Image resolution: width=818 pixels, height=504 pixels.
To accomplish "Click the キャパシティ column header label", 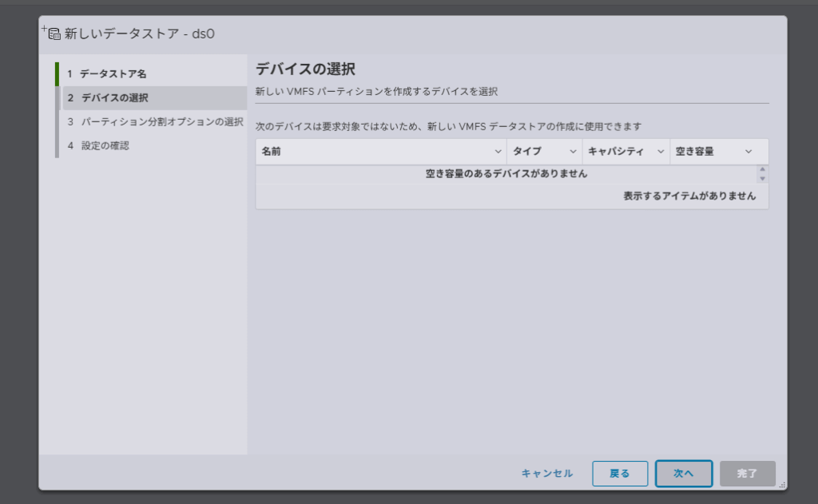I will 616,152.
